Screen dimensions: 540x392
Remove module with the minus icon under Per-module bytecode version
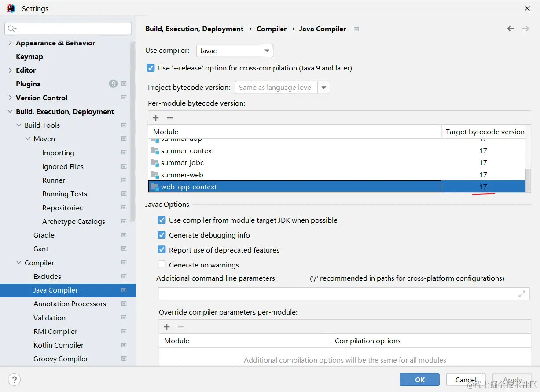[x=170, y=118]
